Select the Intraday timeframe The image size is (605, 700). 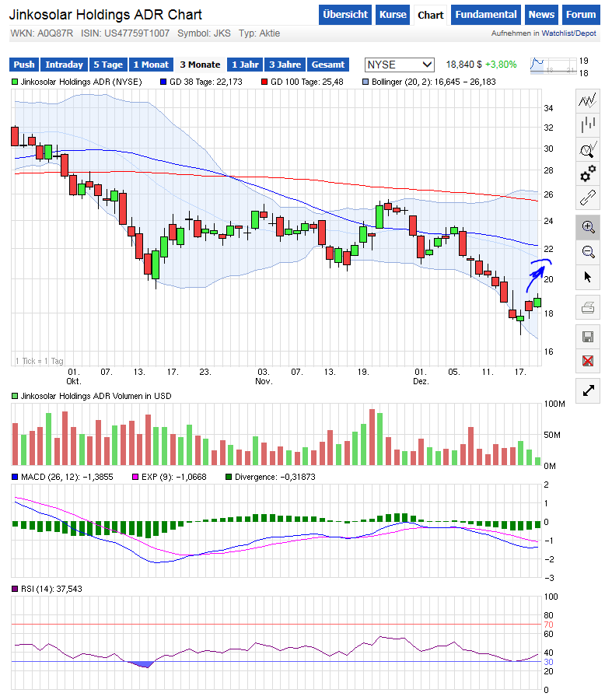coord(65,65)
